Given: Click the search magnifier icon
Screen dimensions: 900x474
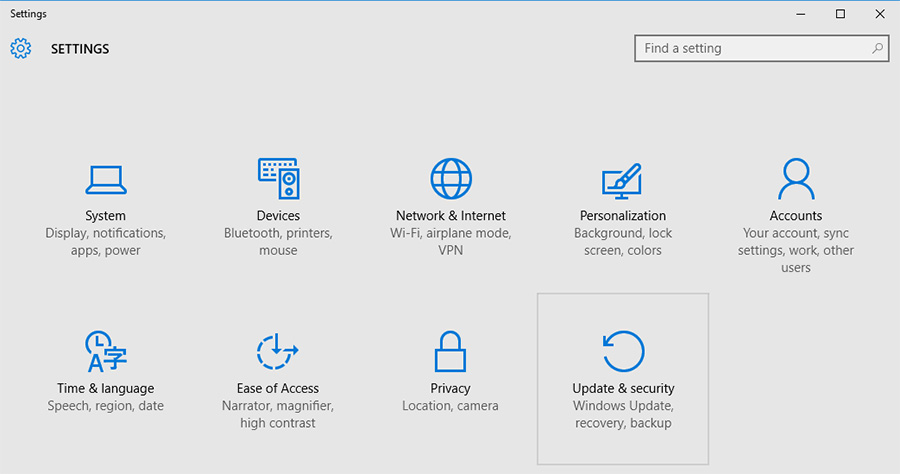Looking at the screenshot, I should tap(877, 48).
